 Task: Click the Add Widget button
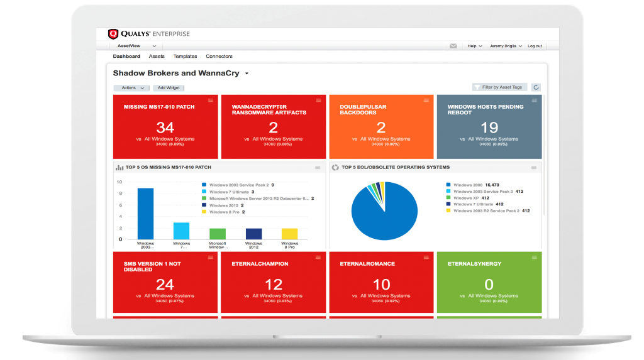pyautogui.click(x=169, y=88)
